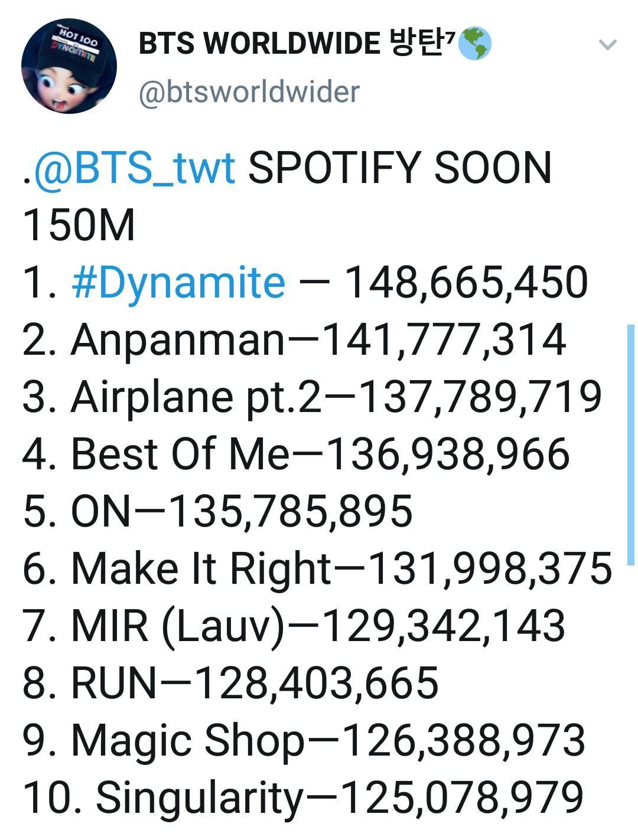
Task: Click the 150M text line
Action: [79, 225]
